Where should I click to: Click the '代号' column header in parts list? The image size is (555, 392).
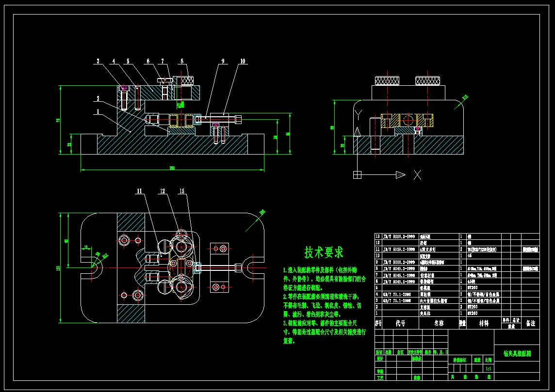(400, 323)
